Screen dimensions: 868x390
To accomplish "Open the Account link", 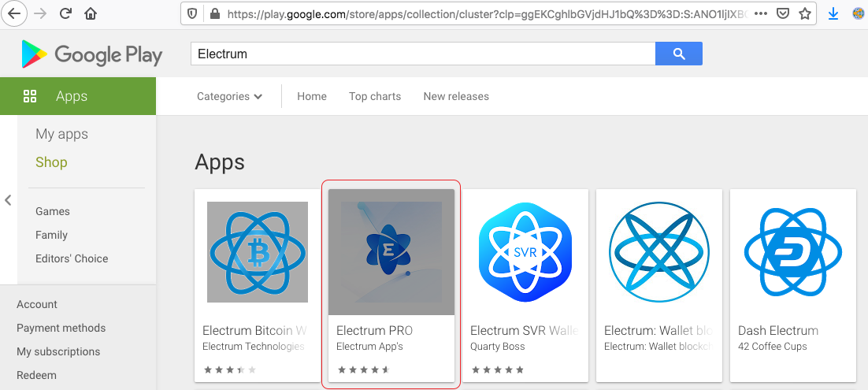I will (37, 304).
